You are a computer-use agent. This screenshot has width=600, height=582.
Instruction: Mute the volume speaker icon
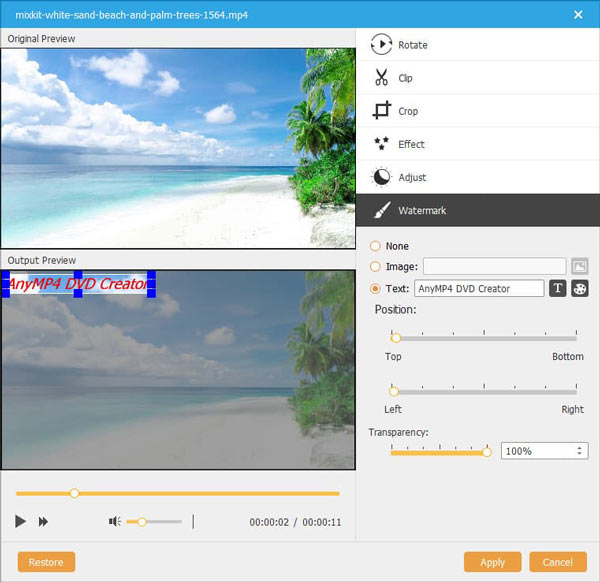[x=116, y=521]
